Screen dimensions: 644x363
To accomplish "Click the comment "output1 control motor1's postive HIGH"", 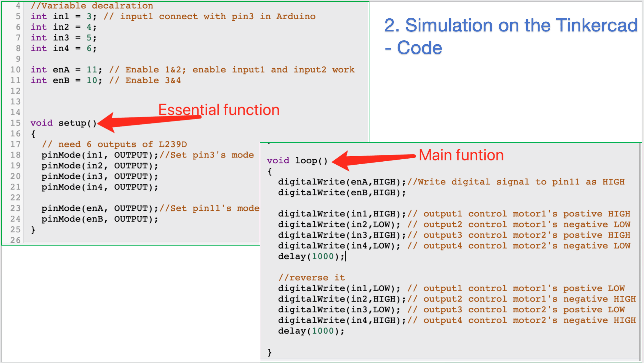I will coord(527,214).
